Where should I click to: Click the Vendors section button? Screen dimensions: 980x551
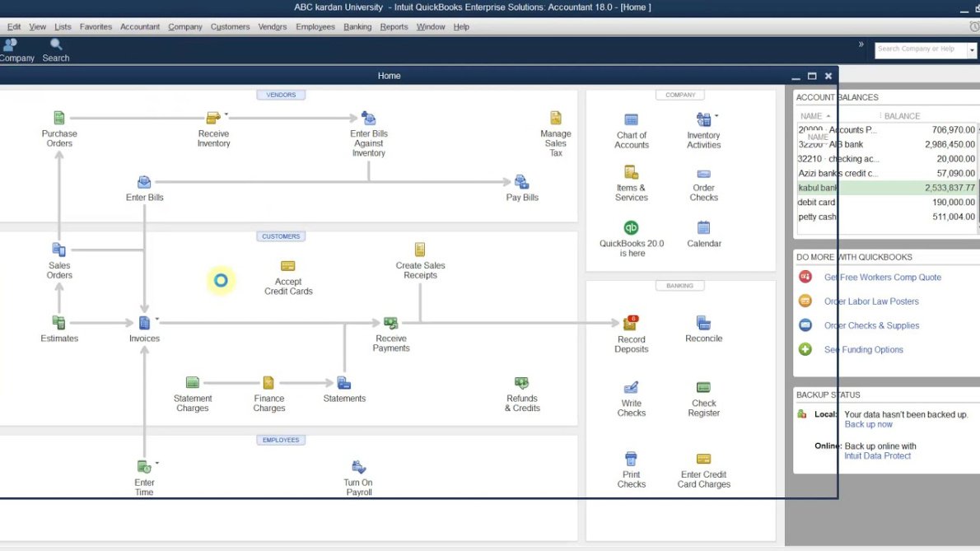(281, 95)
